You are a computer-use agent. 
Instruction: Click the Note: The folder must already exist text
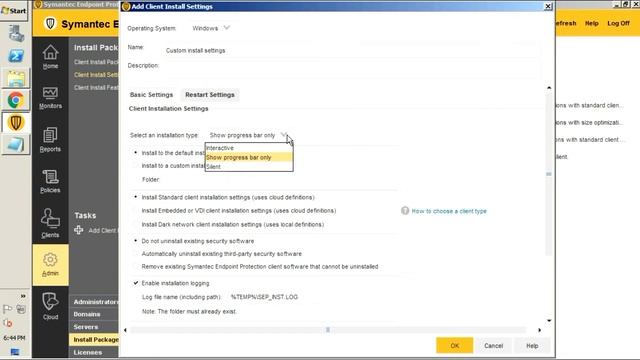coord(189,311)
